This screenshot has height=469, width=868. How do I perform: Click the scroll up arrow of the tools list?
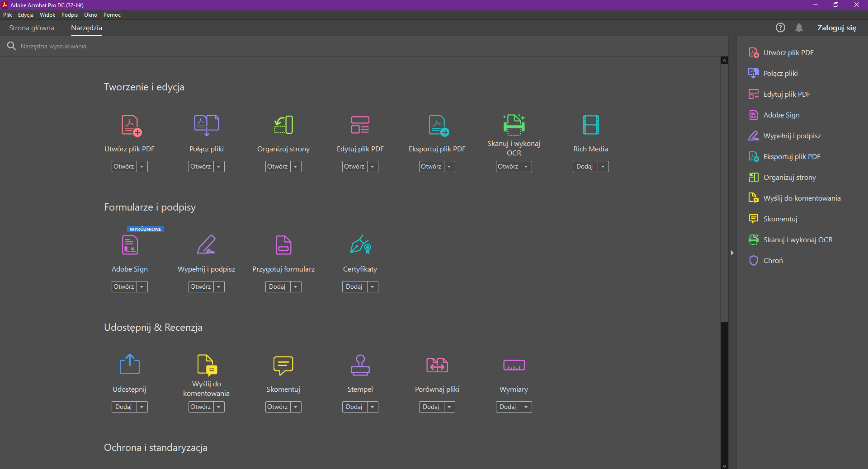click(725, 61)
